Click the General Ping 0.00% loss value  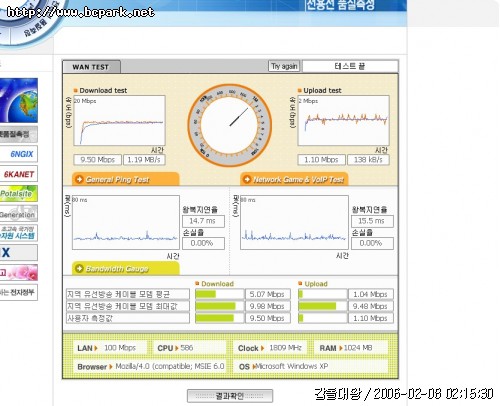(203, 243)
